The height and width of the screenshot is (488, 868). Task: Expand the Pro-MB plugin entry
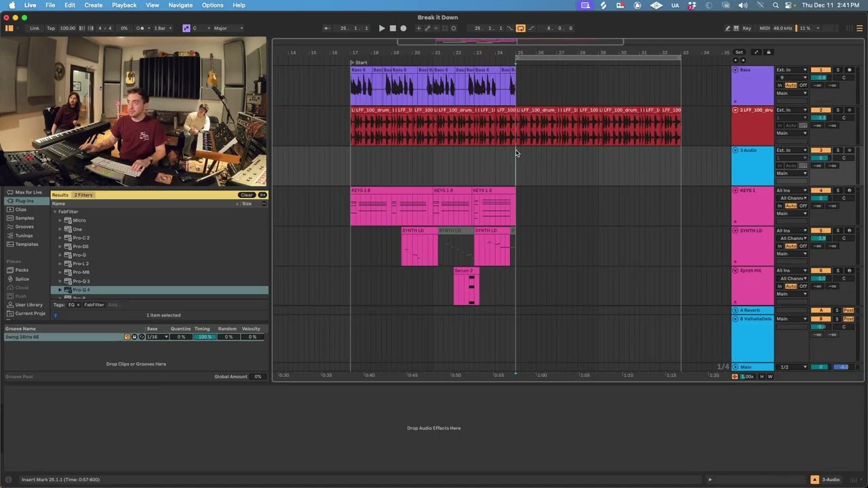coord(60,272)
